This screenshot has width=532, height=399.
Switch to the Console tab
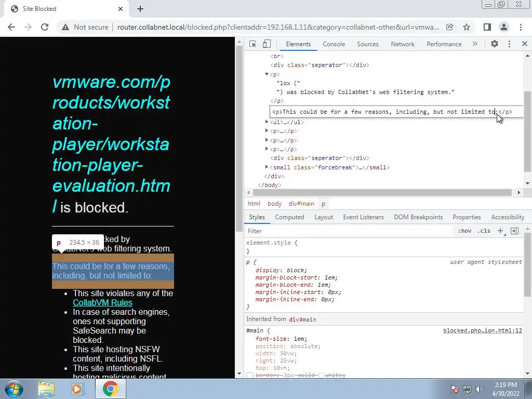334,44
